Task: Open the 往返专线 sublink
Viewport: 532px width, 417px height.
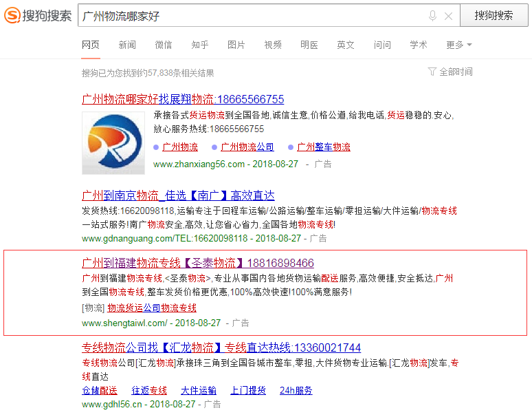Action: click(149, 391)
